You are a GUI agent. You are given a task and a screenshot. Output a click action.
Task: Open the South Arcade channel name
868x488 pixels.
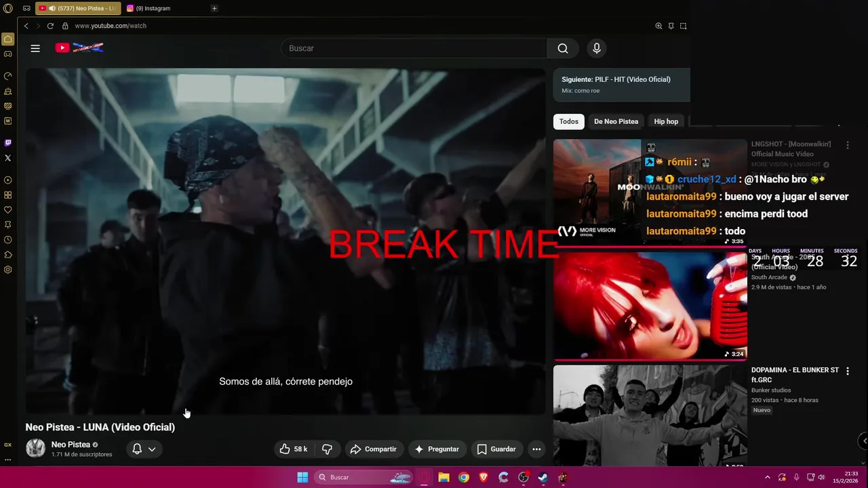pos(769,277)
